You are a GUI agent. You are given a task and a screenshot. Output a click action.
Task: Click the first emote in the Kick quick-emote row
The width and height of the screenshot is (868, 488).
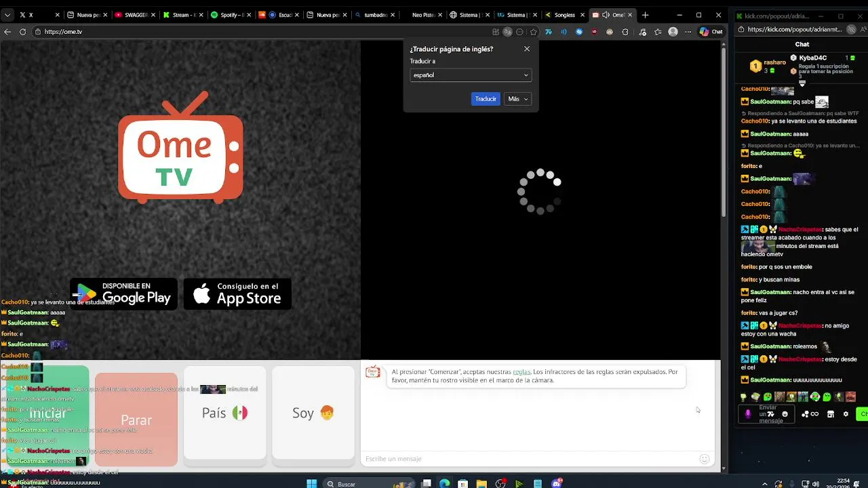click(744, 396)
